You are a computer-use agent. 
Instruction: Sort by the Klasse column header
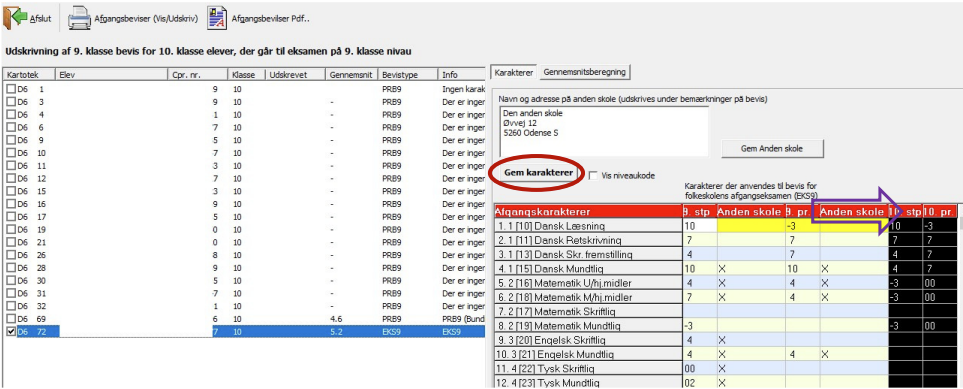click(246, 75)
